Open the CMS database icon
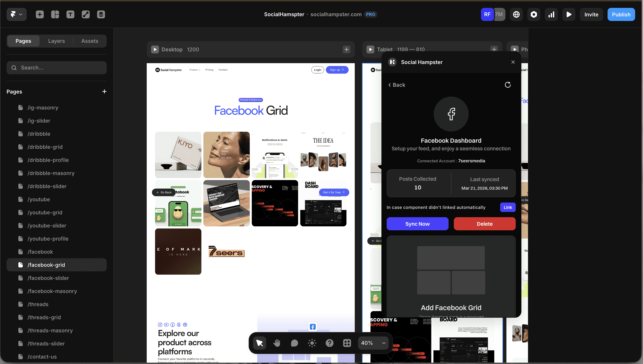Image resolution: width=643 pixels, height=364 pixels. click(x=101, y=14)
